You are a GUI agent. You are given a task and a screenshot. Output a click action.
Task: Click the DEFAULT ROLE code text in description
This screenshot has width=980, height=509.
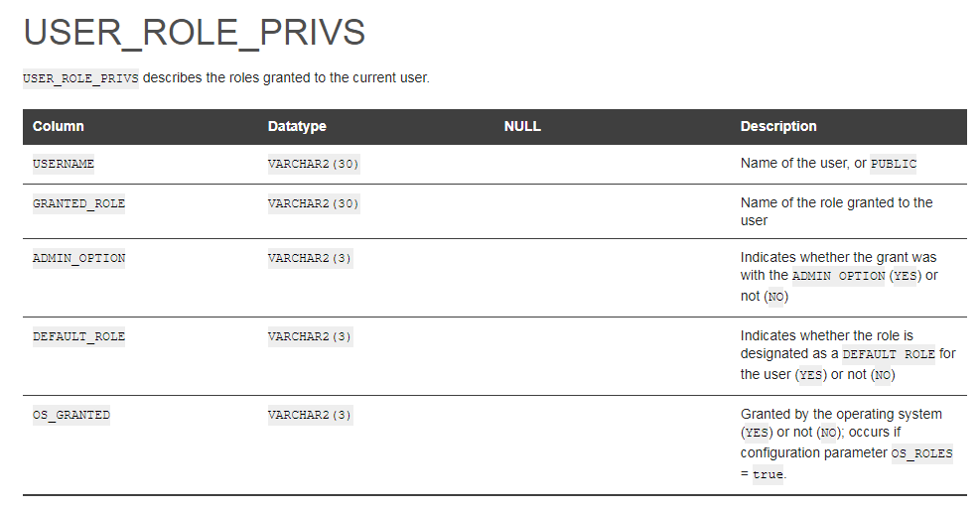888,354
